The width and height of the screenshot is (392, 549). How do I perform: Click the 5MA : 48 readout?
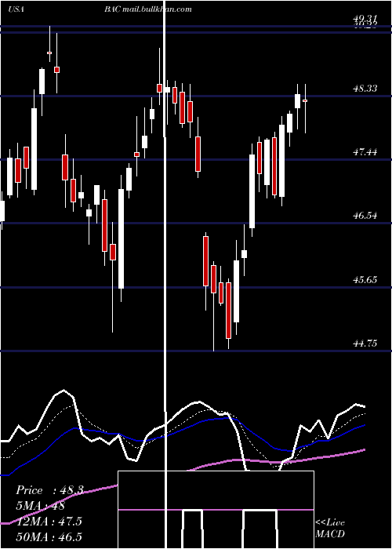41,506
